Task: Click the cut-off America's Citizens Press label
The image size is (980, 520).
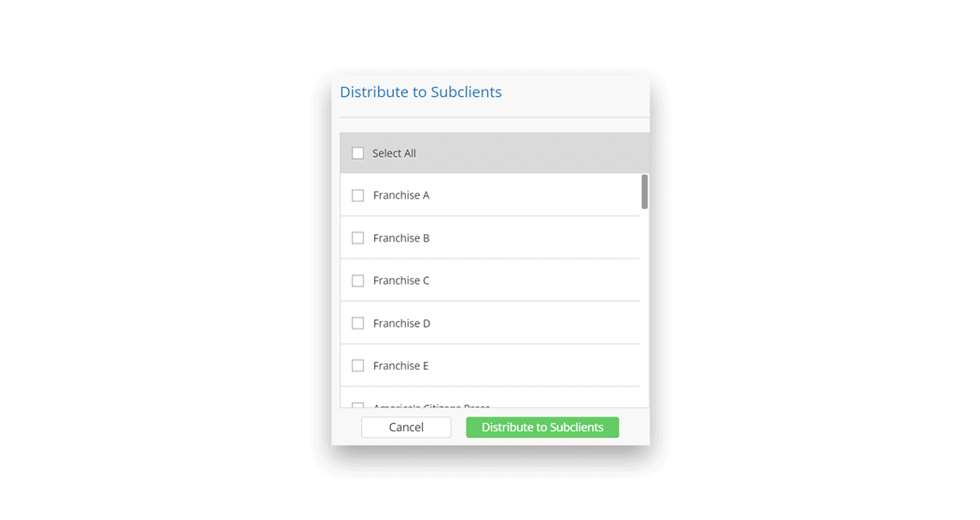Action: [x=431, y=406]
